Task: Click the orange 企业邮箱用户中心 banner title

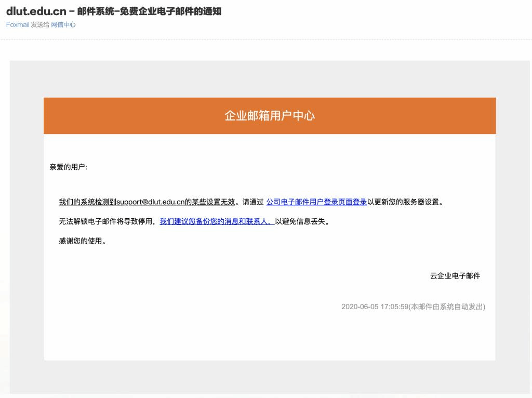Action: coord(269,116)
